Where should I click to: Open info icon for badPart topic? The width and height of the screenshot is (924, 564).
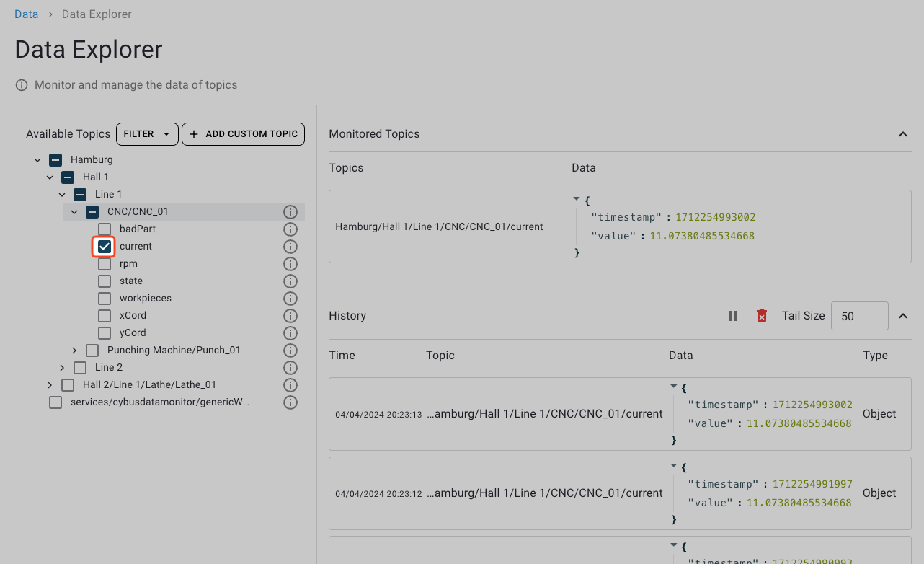tap(290, 229)
